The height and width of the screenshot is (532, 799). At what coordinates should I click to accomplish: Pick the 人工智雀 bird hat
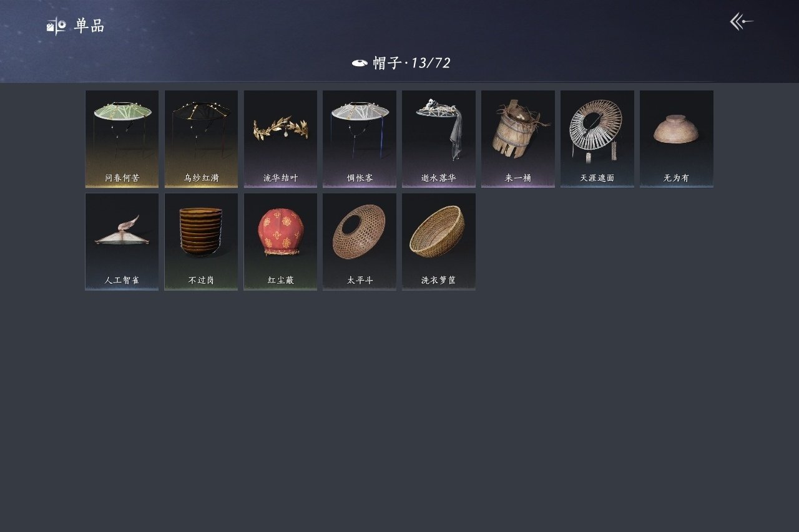pos(122,242)
